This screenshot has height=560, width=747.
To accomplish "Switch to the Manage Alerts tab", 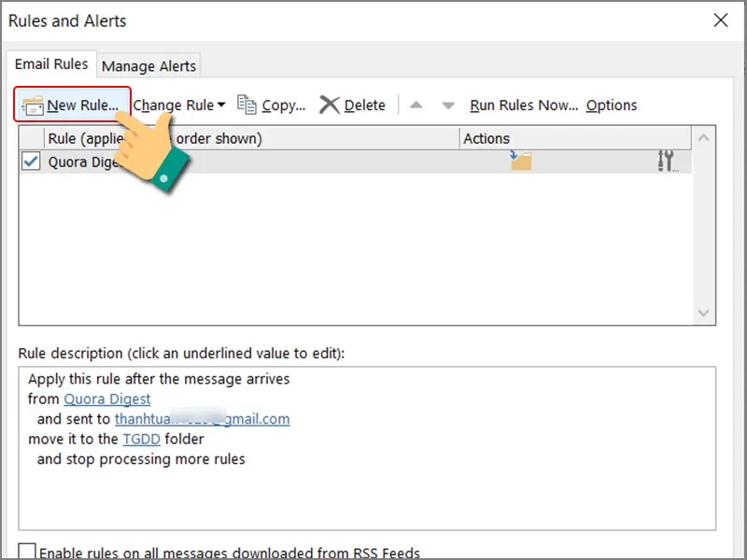I will click(x=148, y=66).
